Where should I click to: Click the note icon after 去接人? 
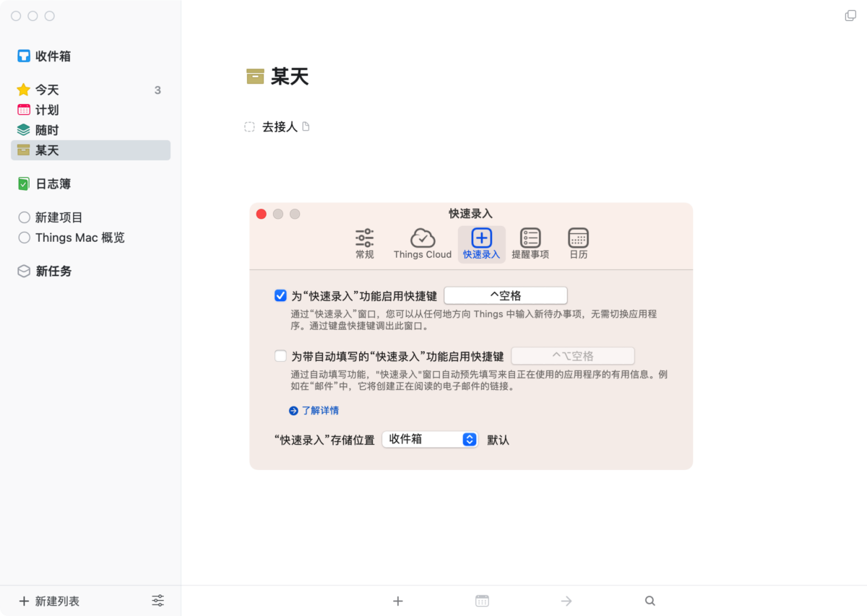click(306, 127)
